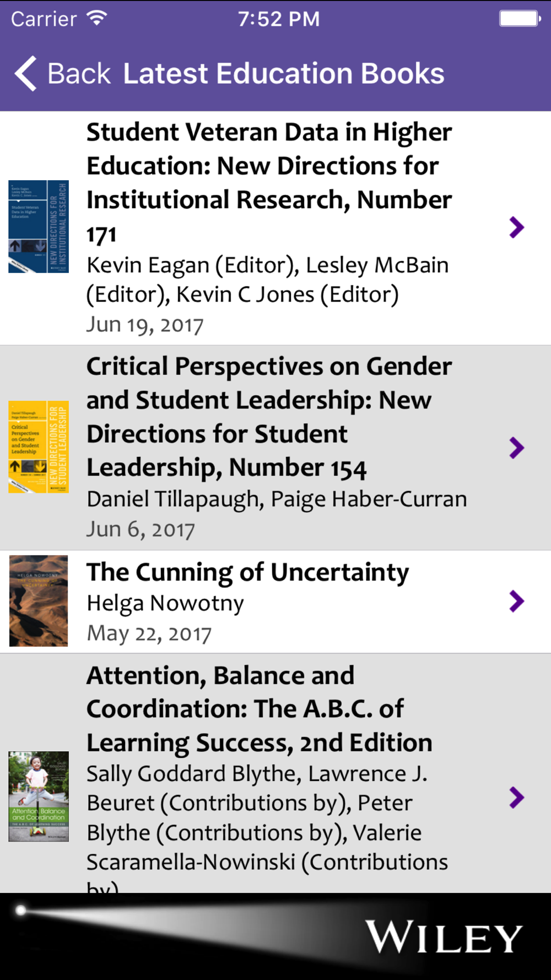Select author line Helga Nowotny
This screenshot has width=551, height=980.
pyautogui.click(x=165, y=603)
